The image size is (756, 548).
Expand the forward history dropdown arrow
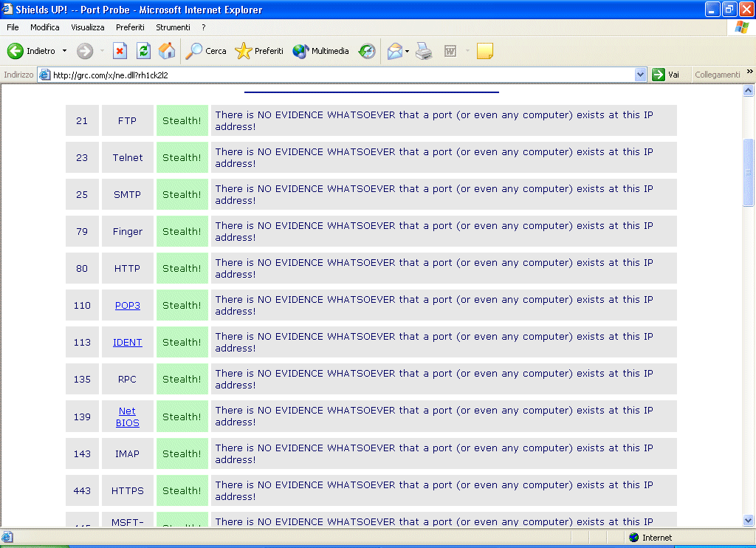point(102,51)
